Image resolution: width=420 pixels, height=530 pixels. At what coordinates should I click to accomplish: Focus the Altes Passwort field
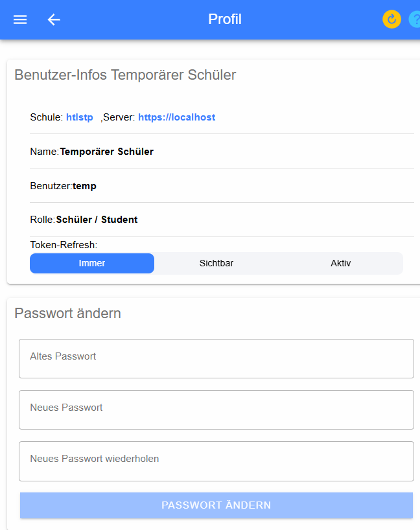click(x=216, y=358)
